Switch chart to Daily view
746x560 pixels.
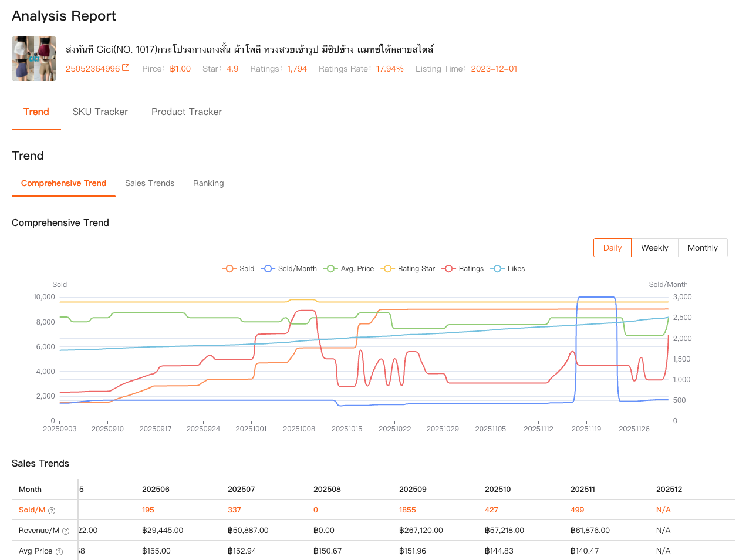[x=612, y=248]
